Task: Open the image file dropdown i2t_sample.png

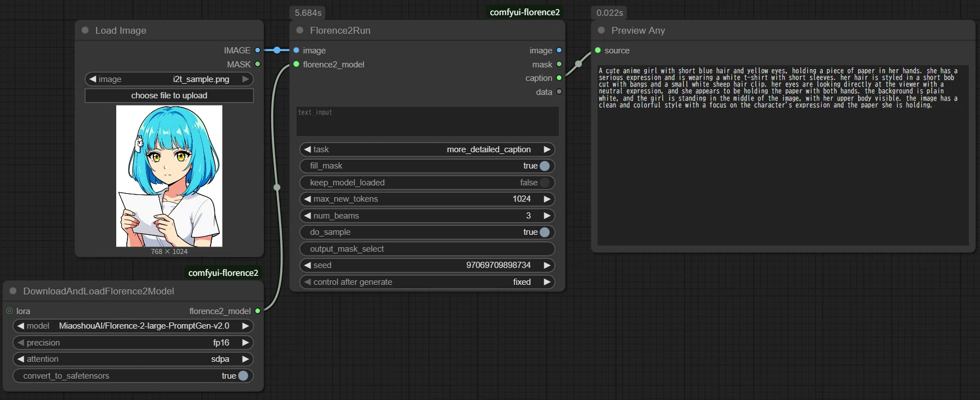Action: (169, 79)
